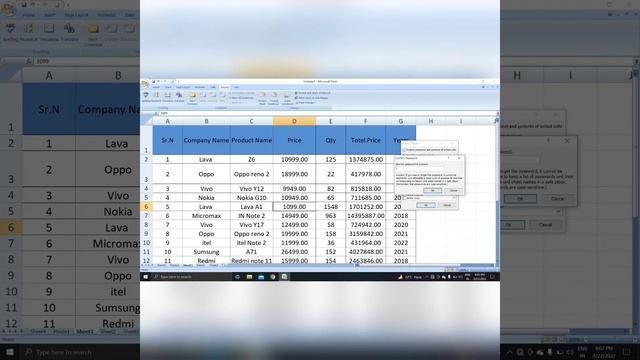The height and width of the screenshot is (360, 640).
Task: Switch to the View ribbon tab
Action: pos(236,87)
